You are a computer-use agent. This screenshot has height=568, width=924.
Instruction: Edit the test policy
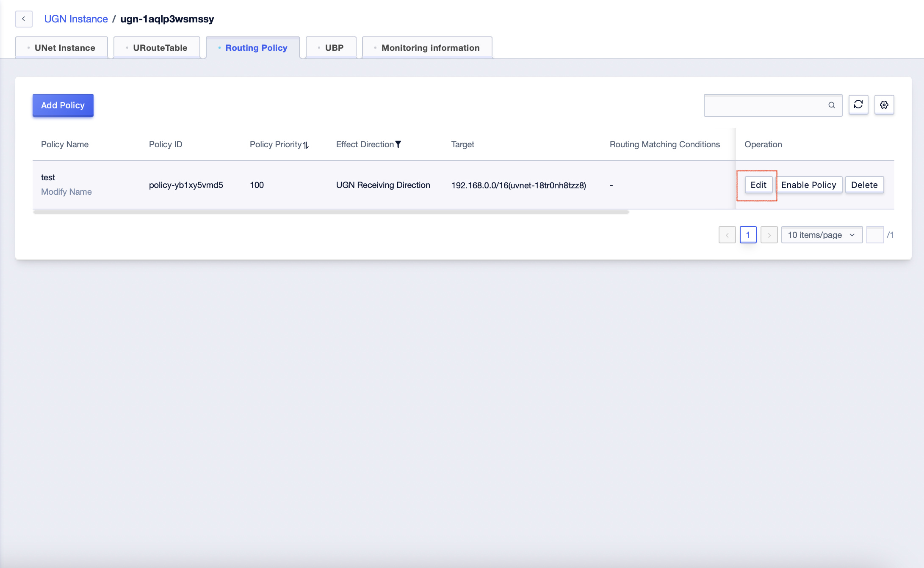758,185
